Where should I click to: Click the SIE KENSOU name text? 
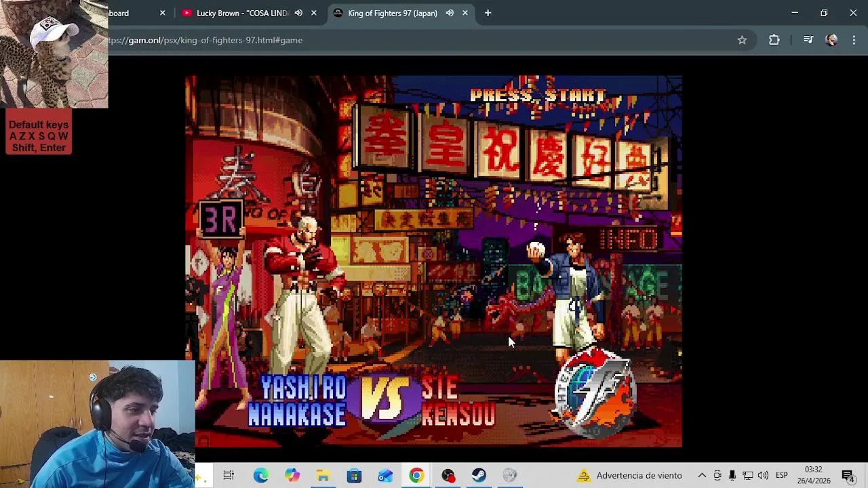tap(458, 401)
